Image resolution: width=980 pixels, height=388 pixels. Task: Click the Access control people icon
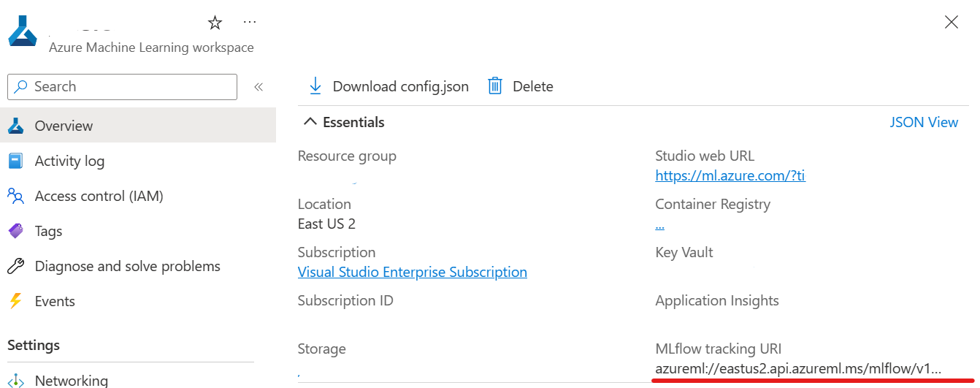16,196
